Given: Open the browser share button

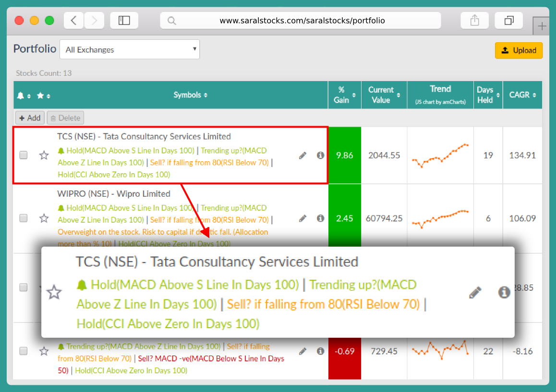Looking at the screenshot, I should (474, 21).
